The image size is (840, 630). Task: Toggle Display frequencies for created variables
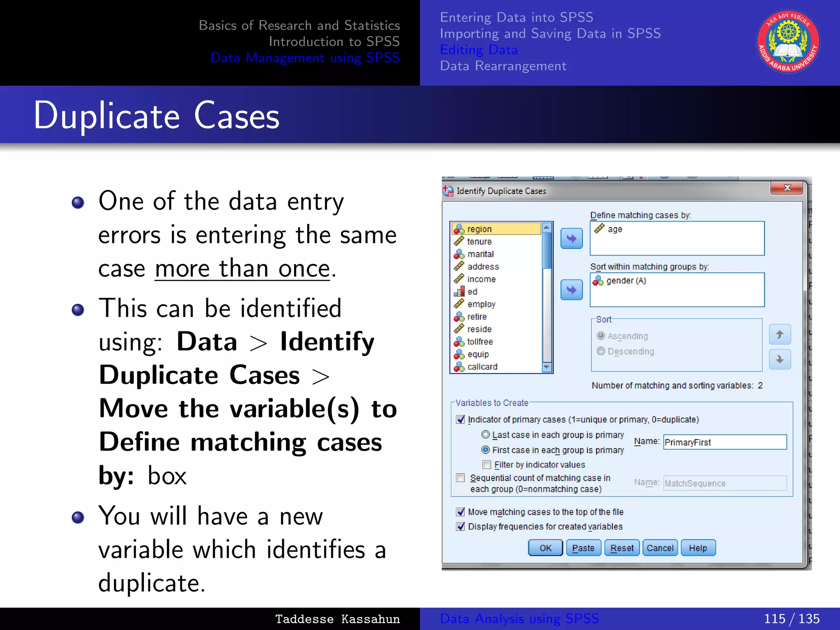460,526
